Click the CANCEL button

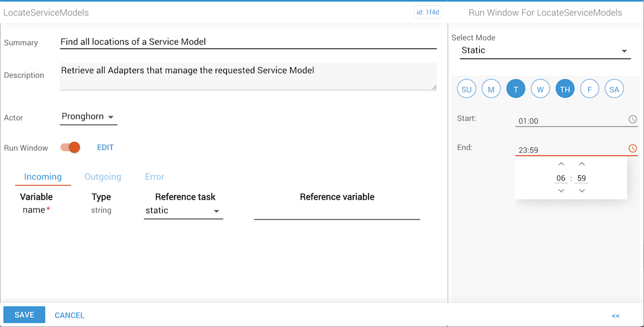click(70, 315)
